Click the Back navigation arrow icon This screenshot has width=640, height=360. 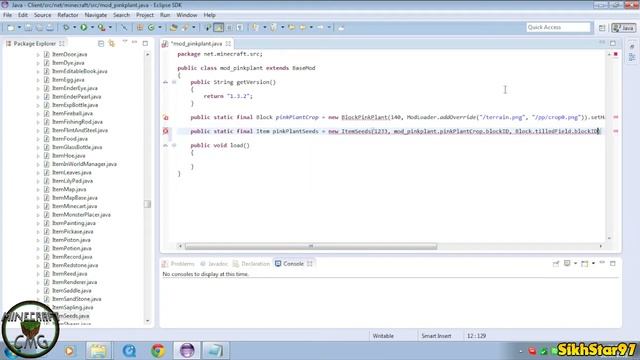click(x=303, y=27)
